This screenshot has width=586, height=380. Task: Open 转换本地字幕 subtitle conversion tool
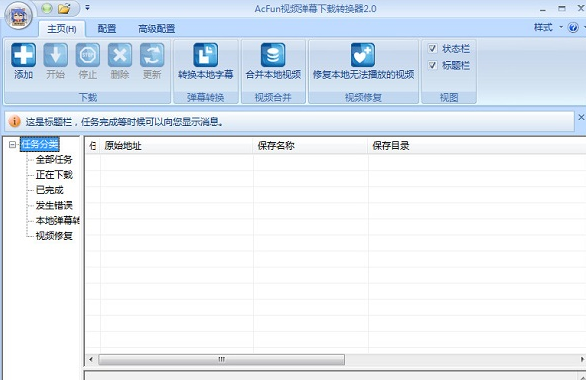(x=206, y=61)
